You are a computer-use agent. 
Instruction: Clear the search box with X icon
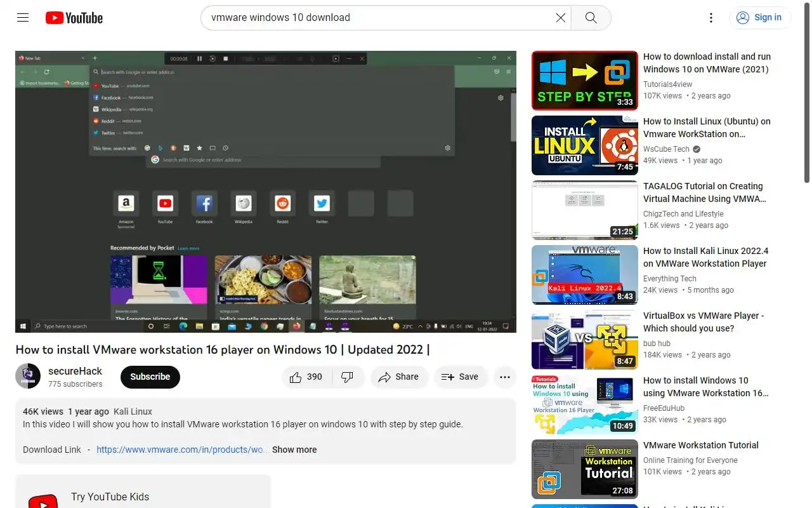pyautogui.click(x=561, y=18)
